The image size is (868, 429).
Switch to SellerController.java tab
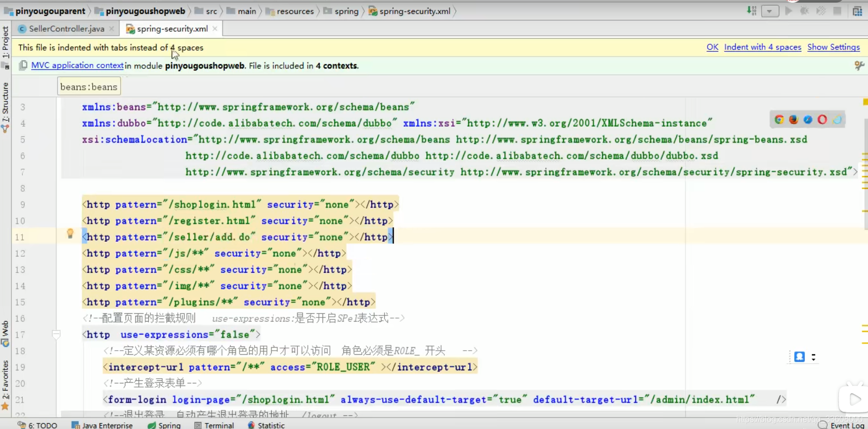[66, 29]
